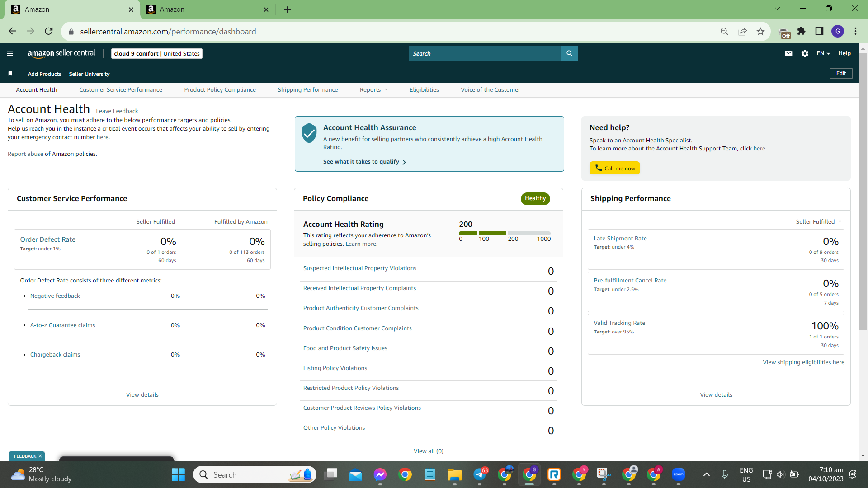The height and width of the screenshot is (488, 868).
Task: Click View all (0) under Policy Compliance
Action: tap(429, 451)
